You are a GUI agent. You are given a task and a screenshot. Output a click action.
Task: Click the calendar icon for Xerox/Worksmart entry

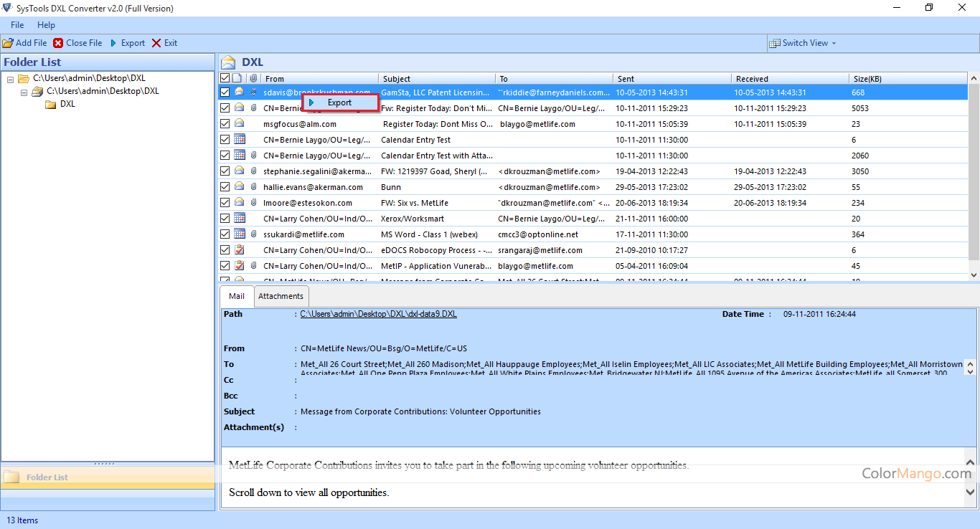tap(240, 219)
